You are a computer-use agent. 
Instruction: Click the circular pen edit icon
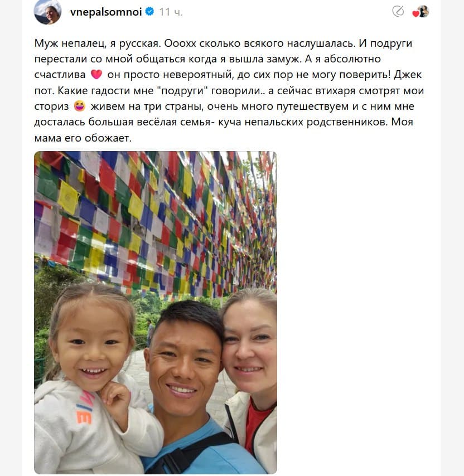pyautogui.click(x=398, y=12)
